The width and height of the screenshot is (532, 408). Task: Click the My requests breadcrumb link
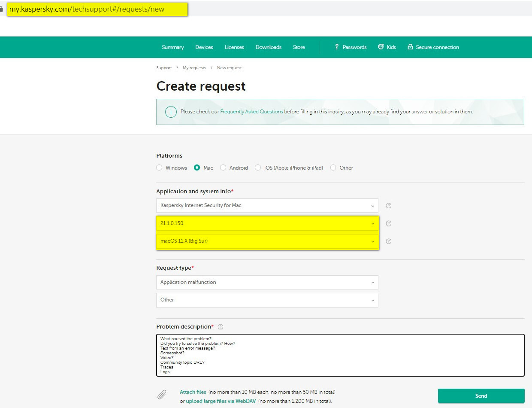194,68
